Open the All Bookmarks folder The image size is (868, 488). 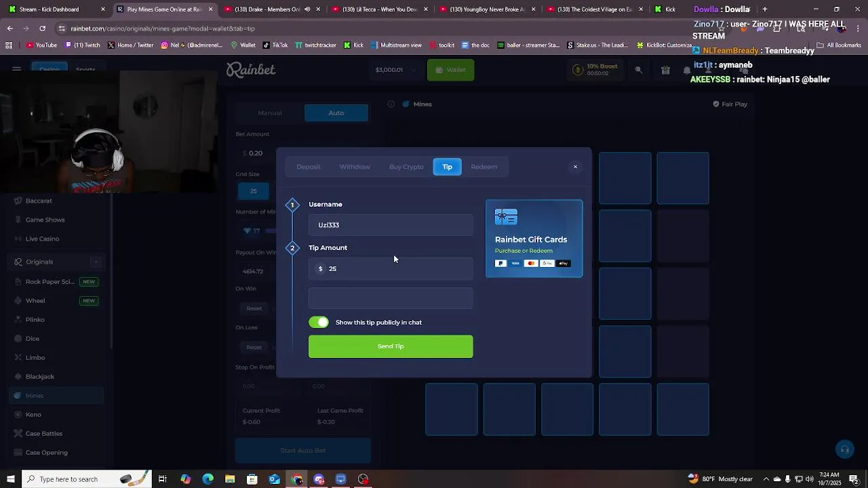839,45
